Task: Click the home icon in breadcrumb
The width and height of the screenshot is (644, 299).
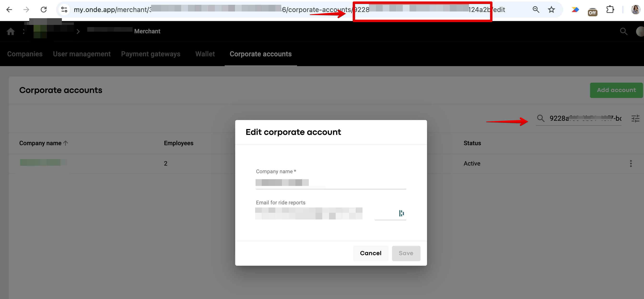Action: pos(11,31)
